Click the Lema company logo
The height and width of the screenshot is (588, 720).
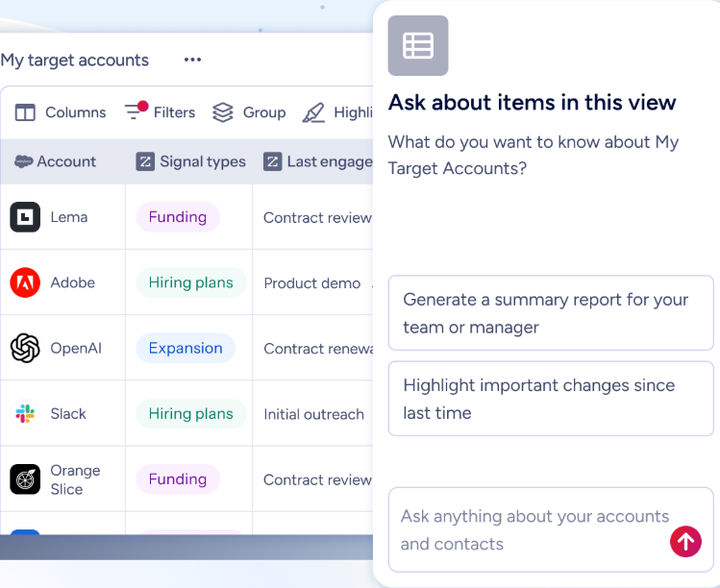(25, 217)
